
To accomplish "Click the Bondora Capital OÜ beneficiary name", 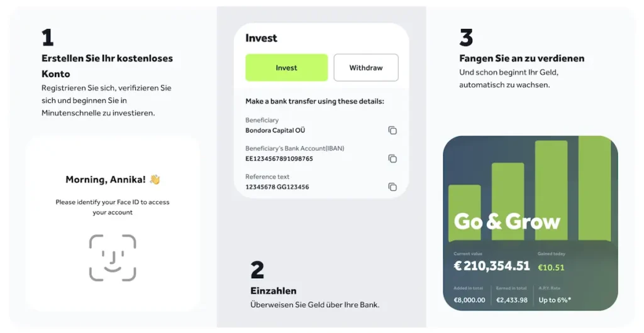I will 277,131.
